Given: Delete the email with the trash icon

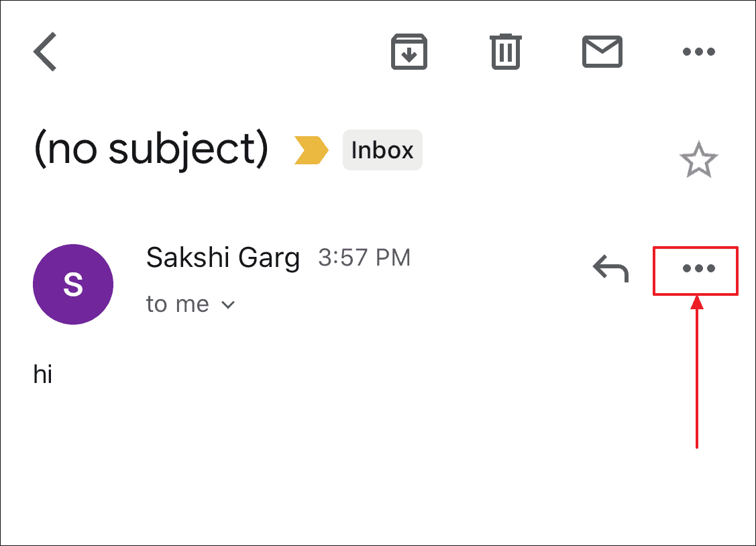Looking at the screenshot, I should (x=506, y=52).
